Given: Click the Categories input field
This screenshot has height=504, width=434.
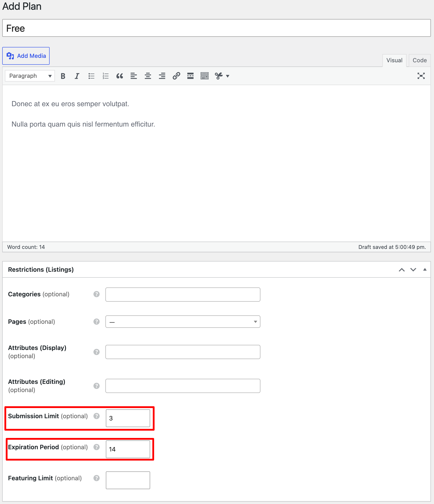Looking at the screenshot, I should (183, 295).
